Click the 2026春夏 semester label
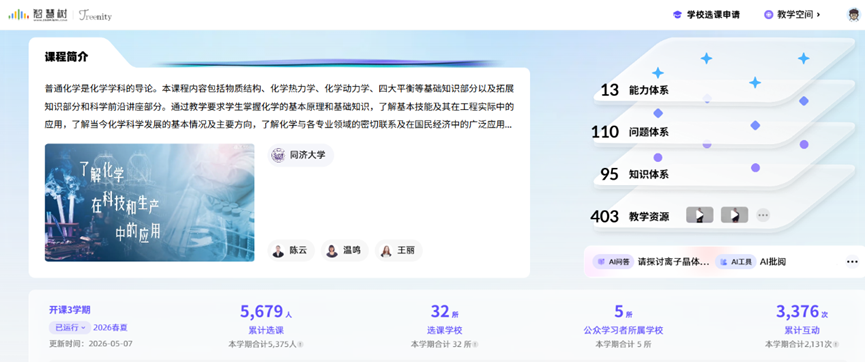 tap(110, 327)
